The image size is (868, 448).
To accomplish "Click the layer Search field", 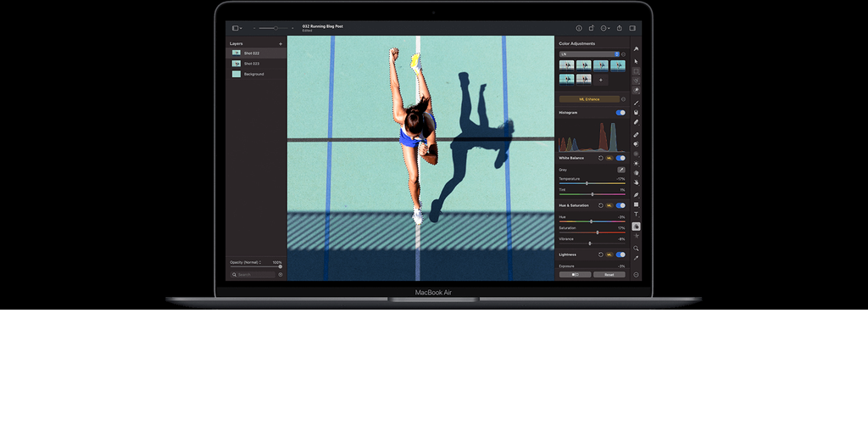I will tap(253, 274).
